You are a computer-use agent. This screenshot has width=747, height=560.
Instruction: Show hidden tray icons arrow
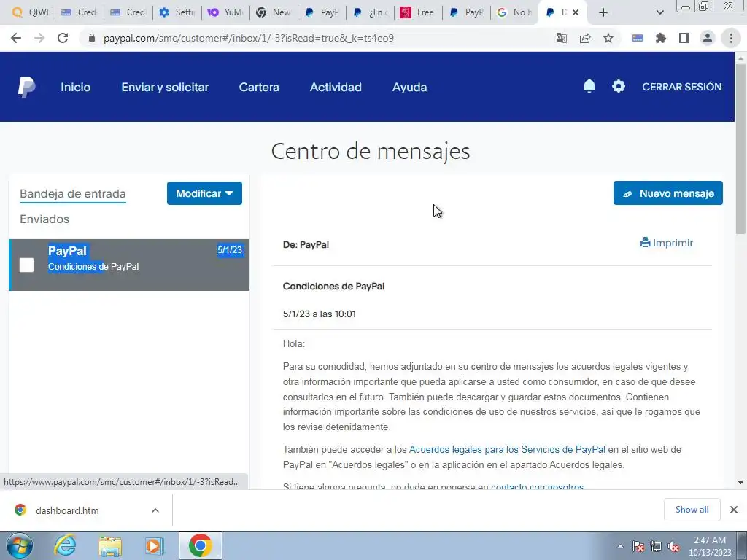coord(620,547)
